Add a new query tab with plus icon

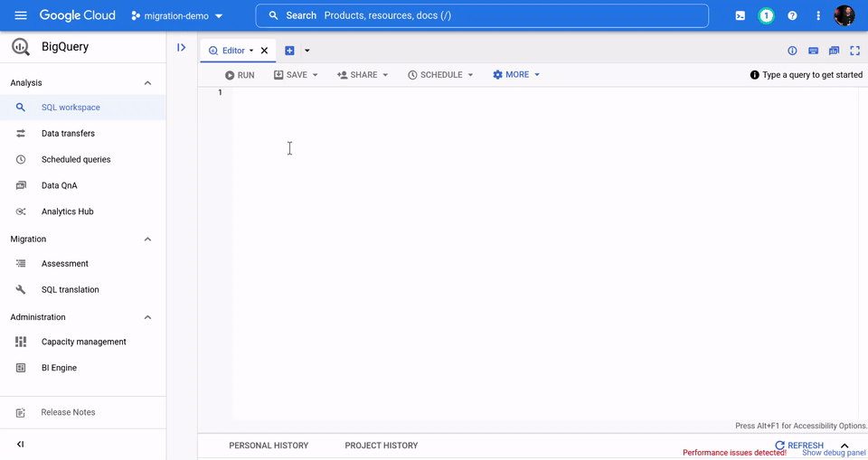coord(290,51)
